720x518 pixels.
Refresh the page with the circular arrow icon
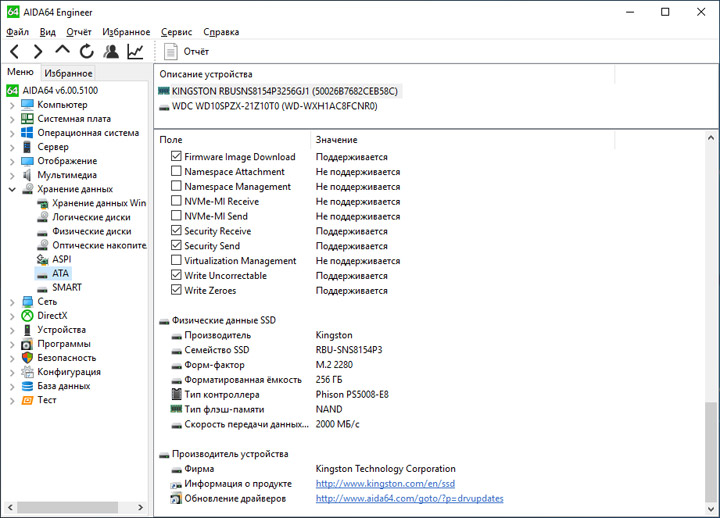click(86, 51)
